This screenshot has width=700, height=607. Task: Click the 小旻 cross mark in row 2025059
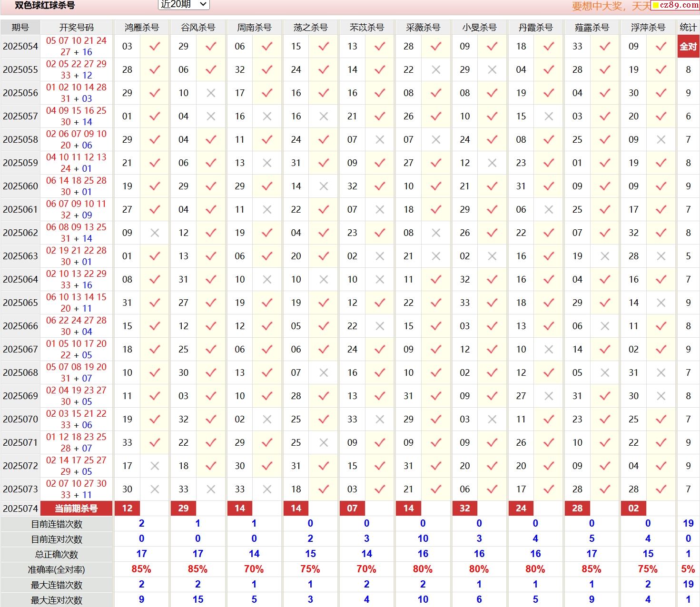492,163
